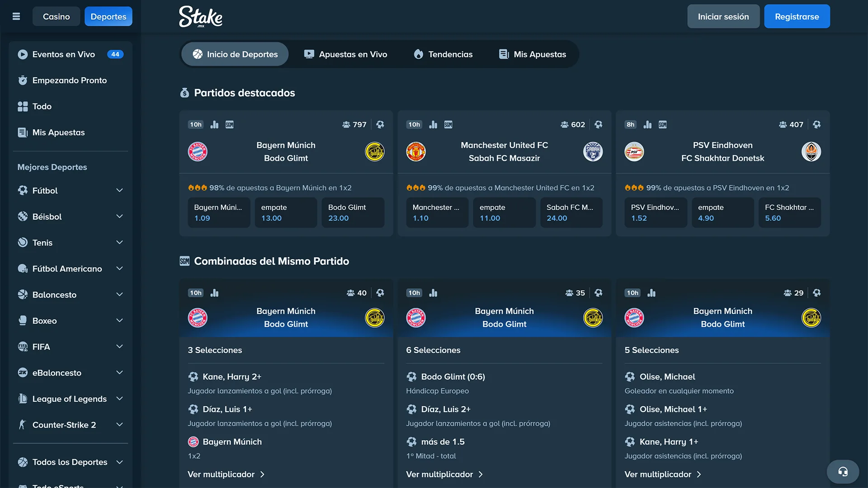This screenshot has width=868, height=488.
Task: Click Registrarse button
Action: (x=797, y=16)
